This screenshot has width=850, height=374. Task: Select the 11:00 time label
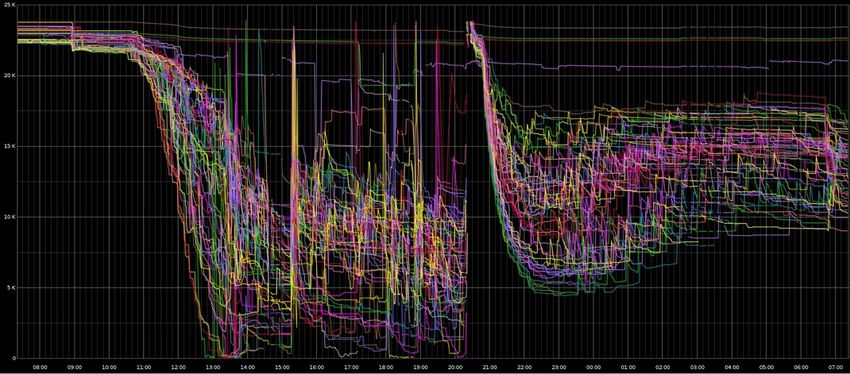pyautogui.click(x=144, y=367)
